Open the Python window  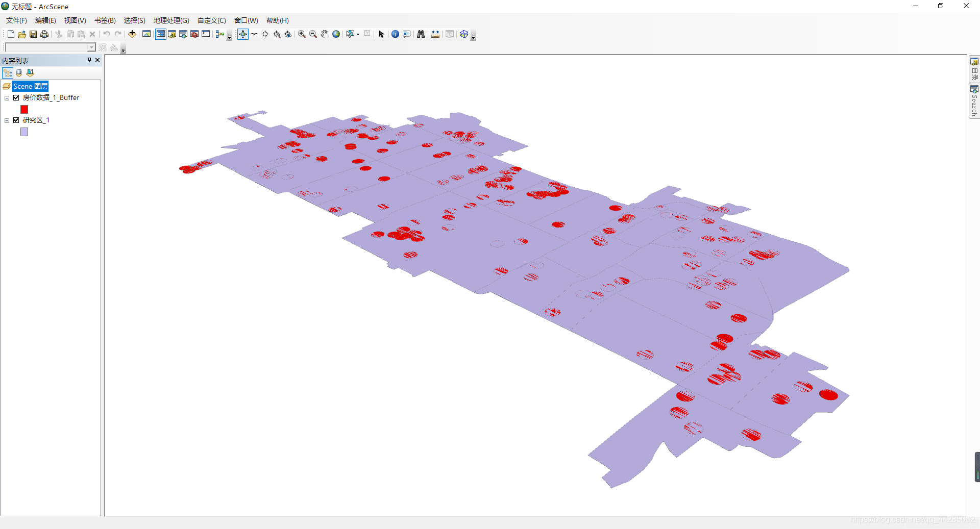tap(206, 34)
